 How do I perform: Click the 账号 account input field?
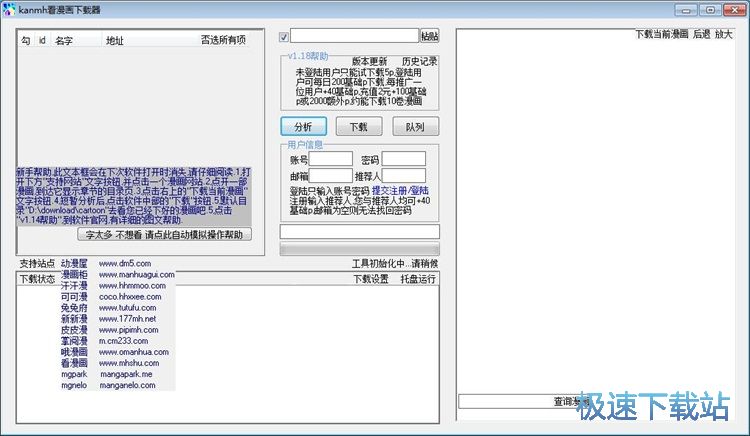[x=331, y=159]
